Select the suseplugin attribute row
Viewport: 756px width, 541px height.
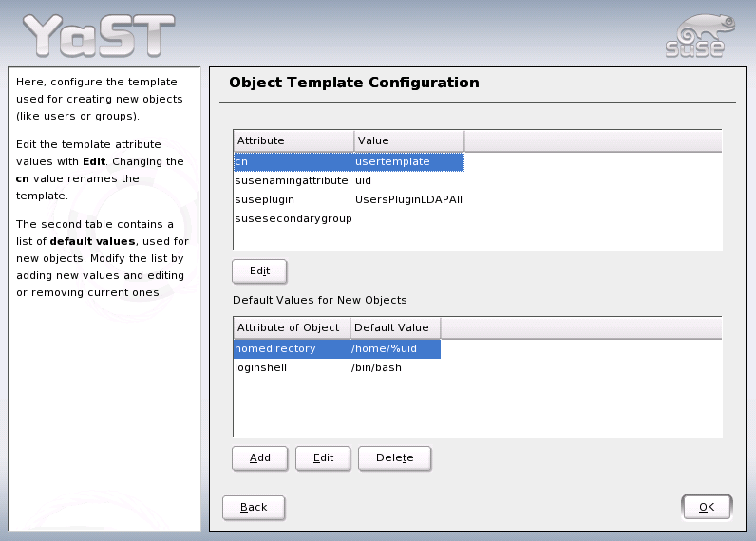(349, 200)
